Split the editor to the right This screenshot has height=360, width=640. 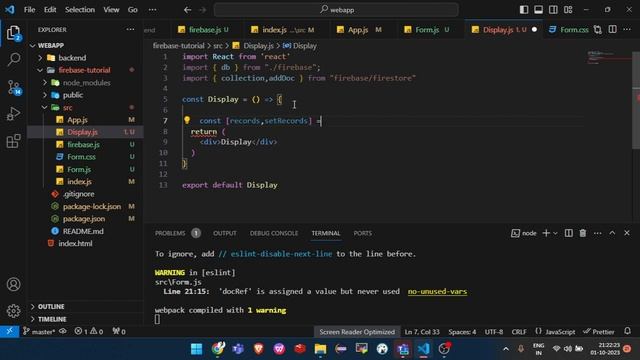pyautogui.click(x=612, y=29)
